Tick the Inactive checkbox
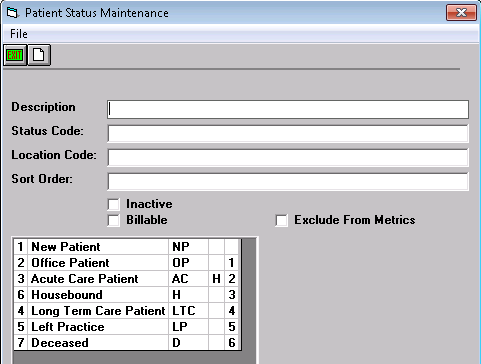This screenshot has width=481, height=364. (x=114, y=204)
